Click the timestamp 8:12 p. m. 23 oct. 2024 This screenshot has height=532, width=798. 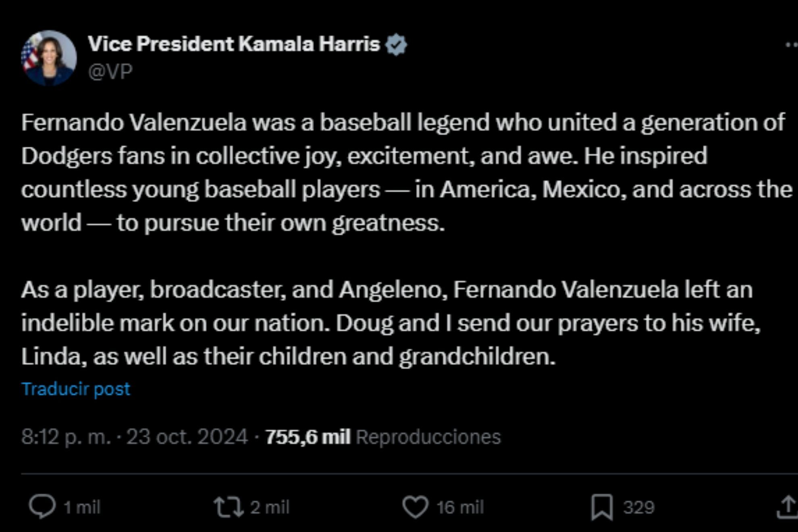134,437
